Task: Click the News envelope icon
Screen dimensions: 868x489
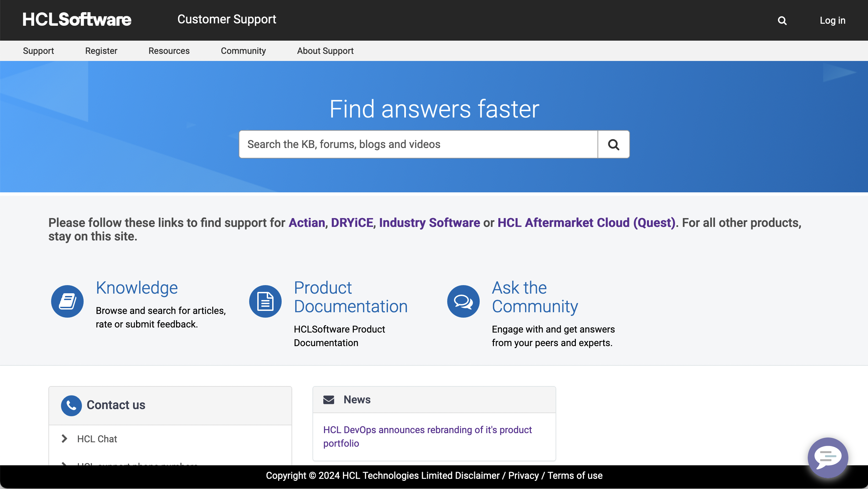Action: pyautogui.click(x=328, y=400)
